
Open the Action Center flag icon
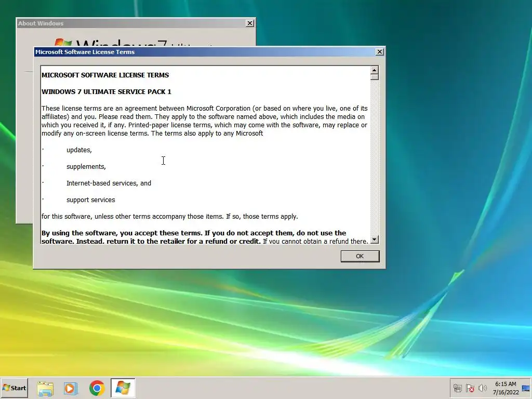coord(470,388)
